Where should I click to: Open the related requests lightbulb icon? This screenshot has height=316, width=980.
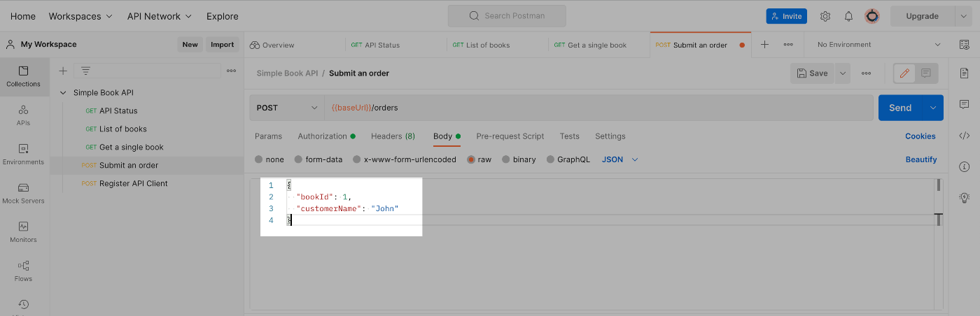click(x=964, y=197)
